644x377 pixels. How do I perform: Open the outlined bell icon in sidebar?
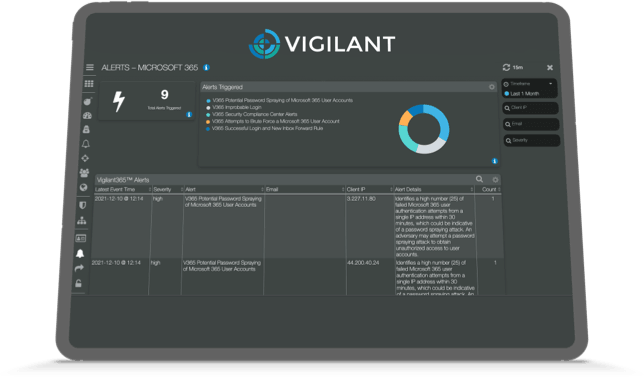pyautogui.click(x=85, y=144)
